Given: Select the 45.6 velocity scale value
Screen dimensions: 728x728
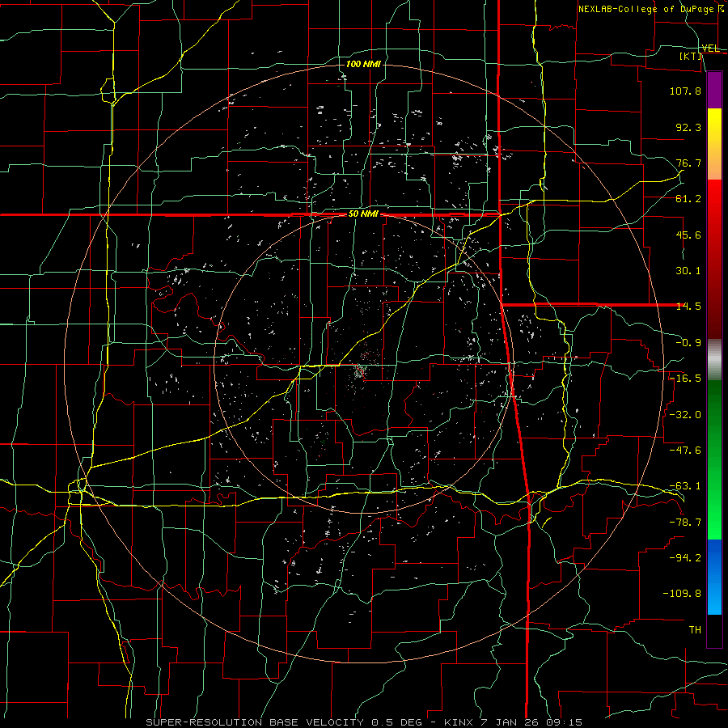Looking at the screenshot, I should pyautogui.click(x=688, y=235).
